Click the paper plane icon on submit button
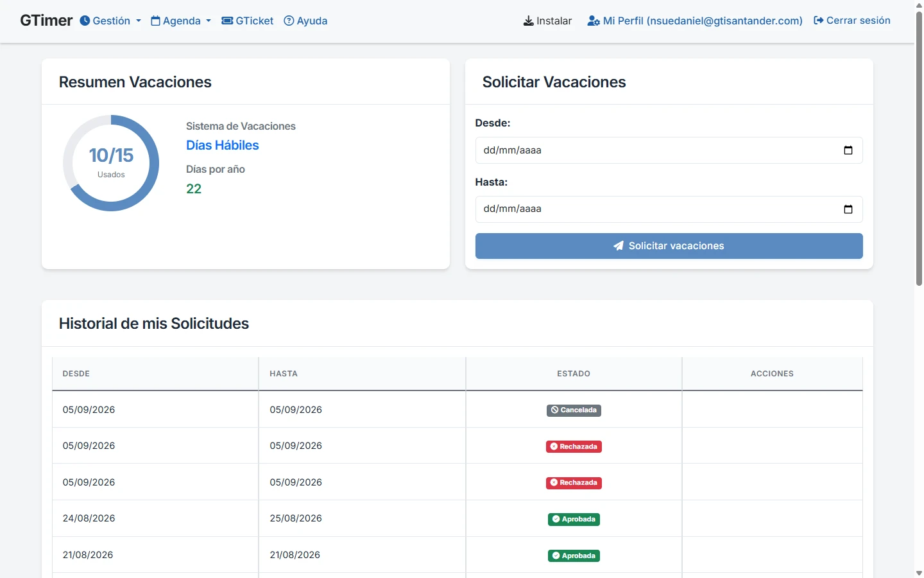The height and width of the screenshot is (578, 924). (619, 246)
